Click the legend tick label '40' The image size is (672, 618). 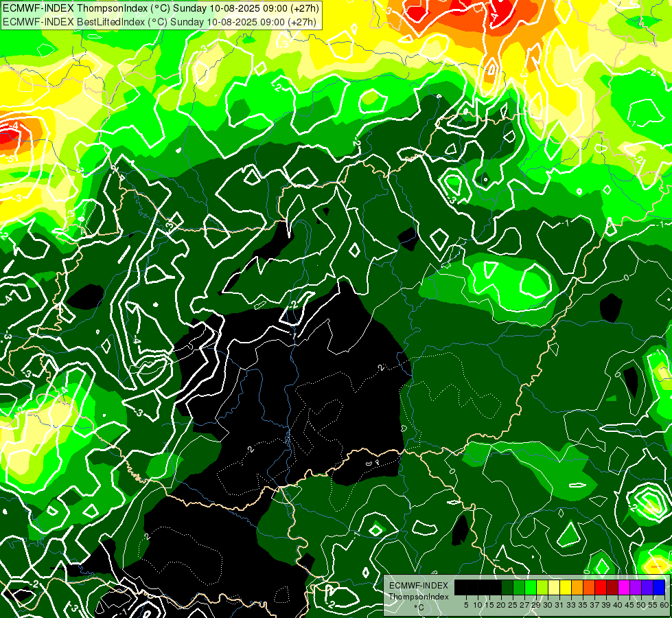[x=618, y=605]
